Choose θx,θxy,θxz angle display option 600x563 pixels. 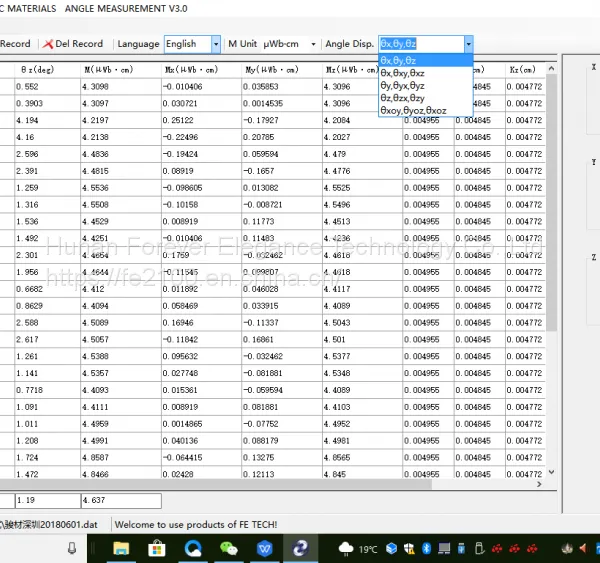(x=426, y=73)
